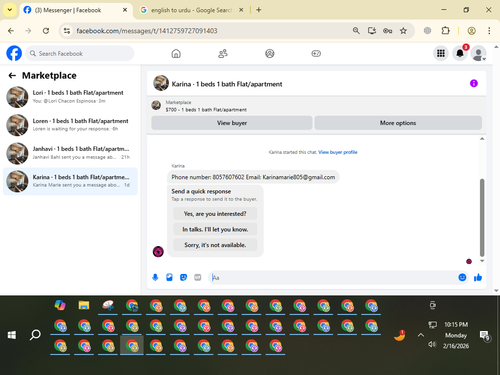The height and width of the screenshot is (375, 500).
Task: Open the Windows Start menu
Action: pyautogui.click(x=12, y=335)
